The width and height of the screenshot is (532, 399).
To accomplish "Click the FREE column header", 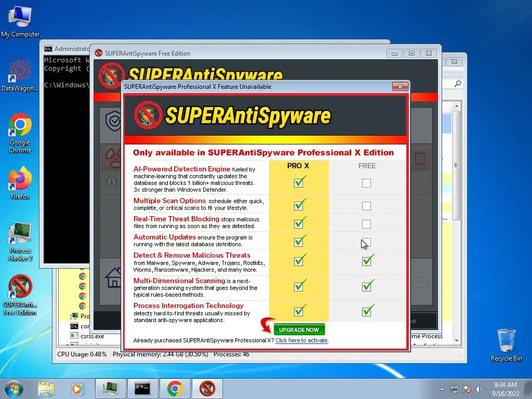I will tap(367, 166).
